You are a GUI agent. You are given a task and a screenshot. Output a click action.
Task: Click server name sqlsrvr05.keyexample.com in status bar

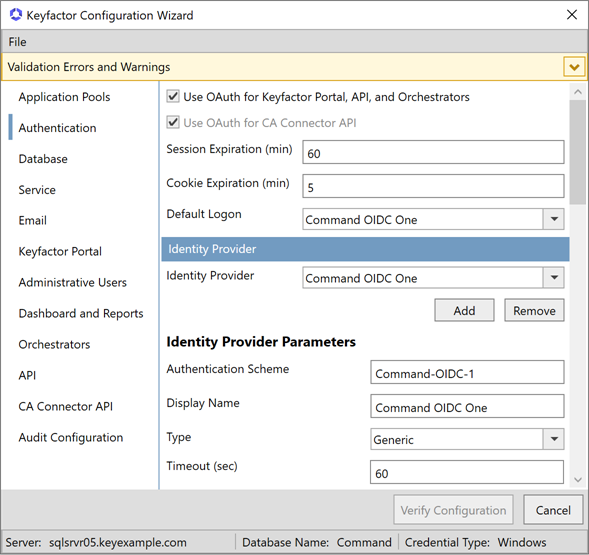(118, 542)
